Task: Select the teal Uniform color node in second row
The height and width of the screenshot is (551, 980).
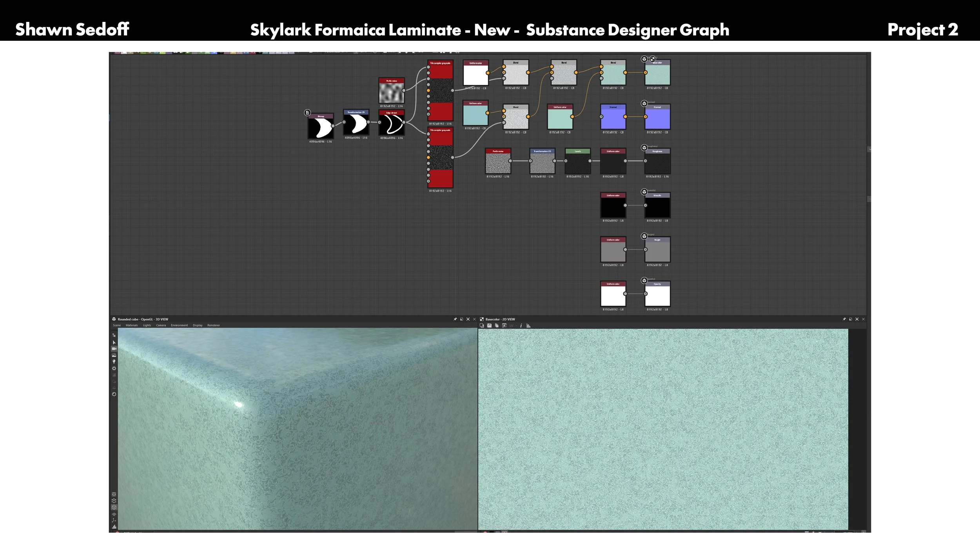Action: 560,117
